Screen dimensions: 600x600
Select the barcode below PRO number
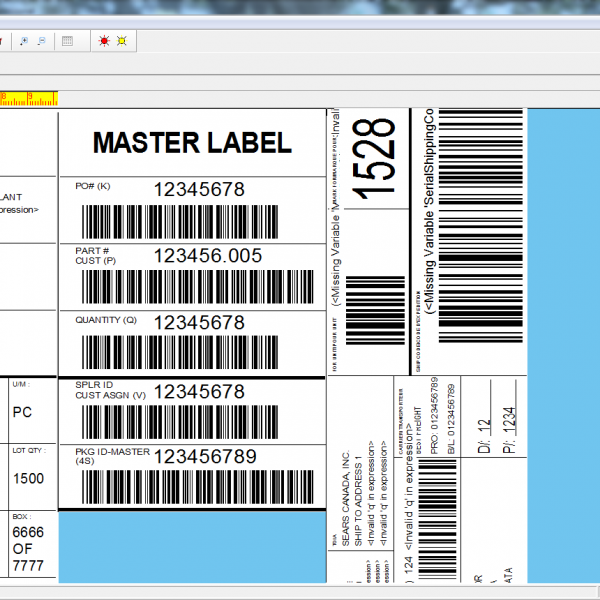(437, 520)
